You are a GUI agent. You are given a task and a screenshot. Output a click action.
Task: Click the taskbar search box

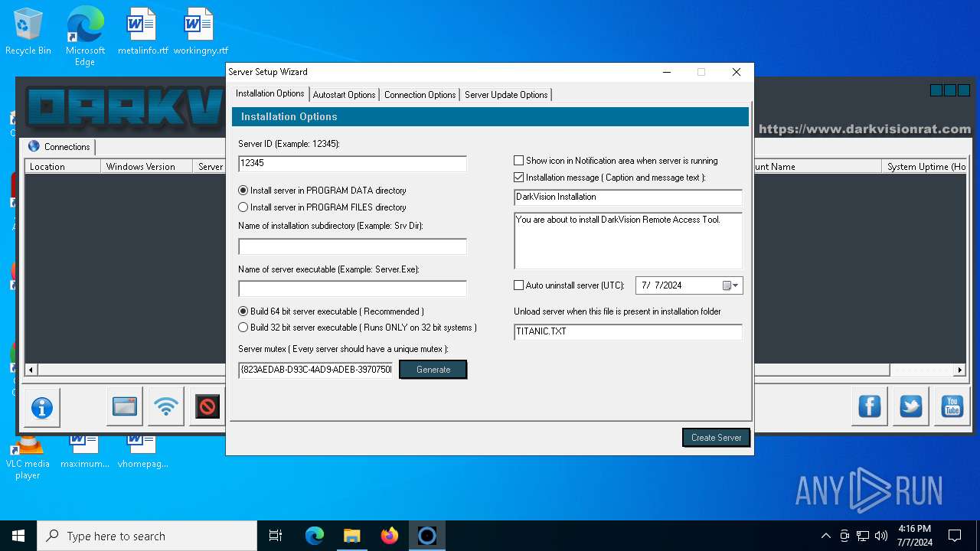[x=147, y=536]
